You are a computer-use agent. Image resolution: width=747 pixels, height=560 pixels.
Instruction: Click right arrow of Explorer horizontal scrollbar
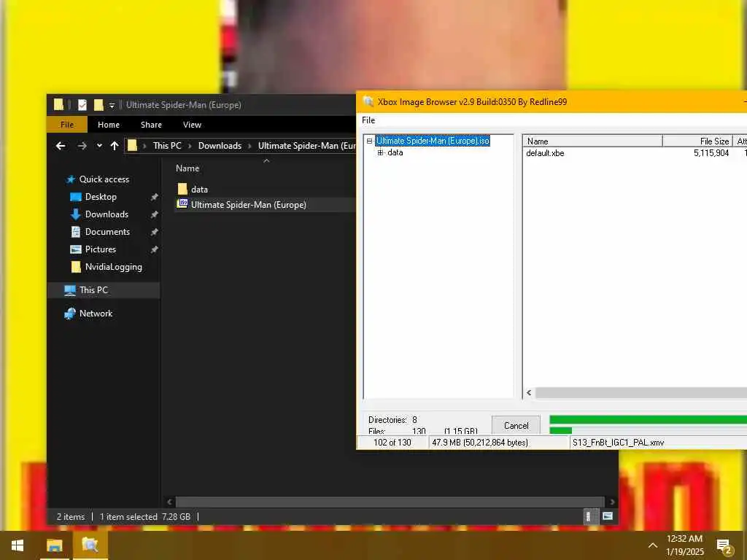point(612,502)
